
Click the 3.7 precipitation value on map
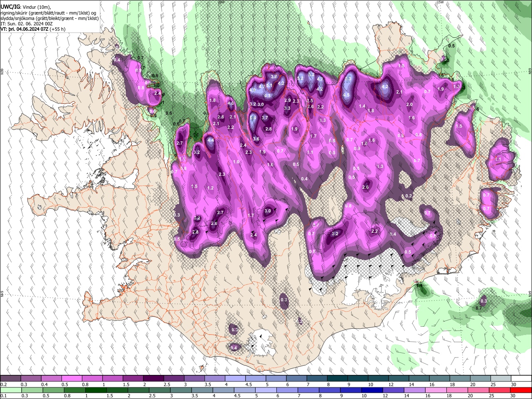[x=265, y=118]
